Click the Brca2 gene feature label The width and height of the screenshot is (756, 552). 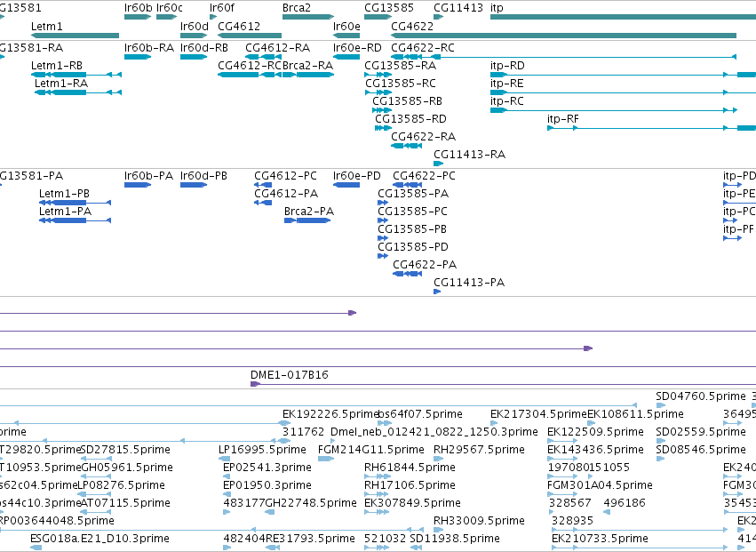[x=297, y=8]
